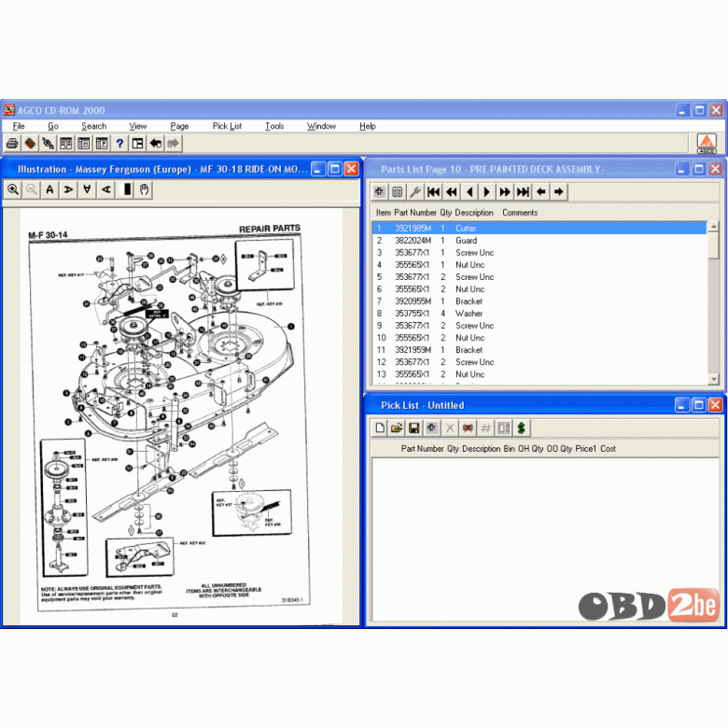Click Parts List scrollbar down arrow

click(714, 379)
